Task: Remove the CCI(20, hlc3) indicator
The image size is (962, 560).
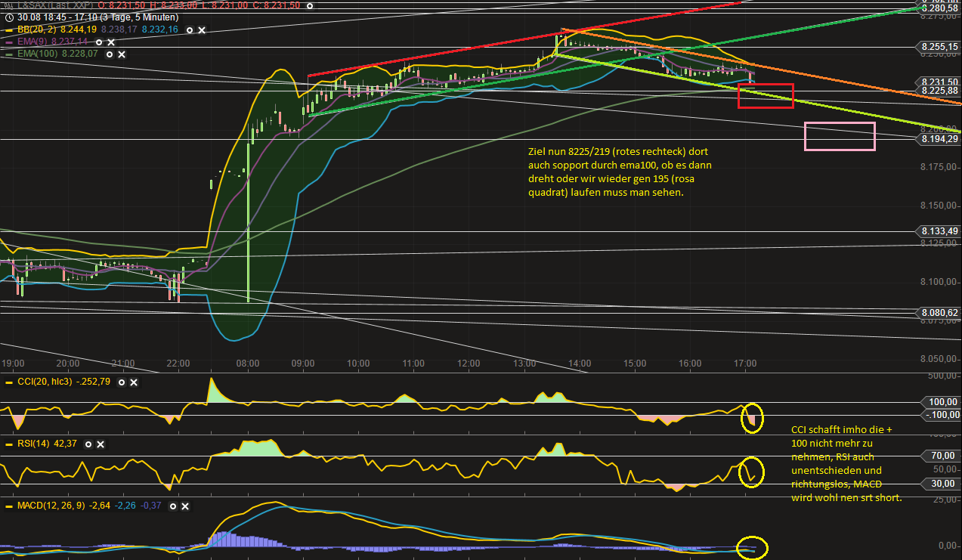Action: point(134,382)
